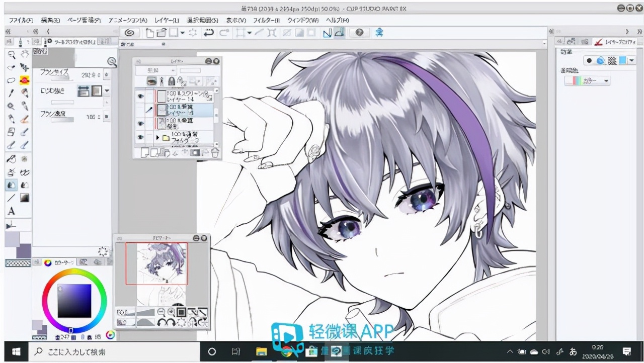Select the active Blend tool in toolbox
Screen dimensions: 644x363
coord(11,185)
